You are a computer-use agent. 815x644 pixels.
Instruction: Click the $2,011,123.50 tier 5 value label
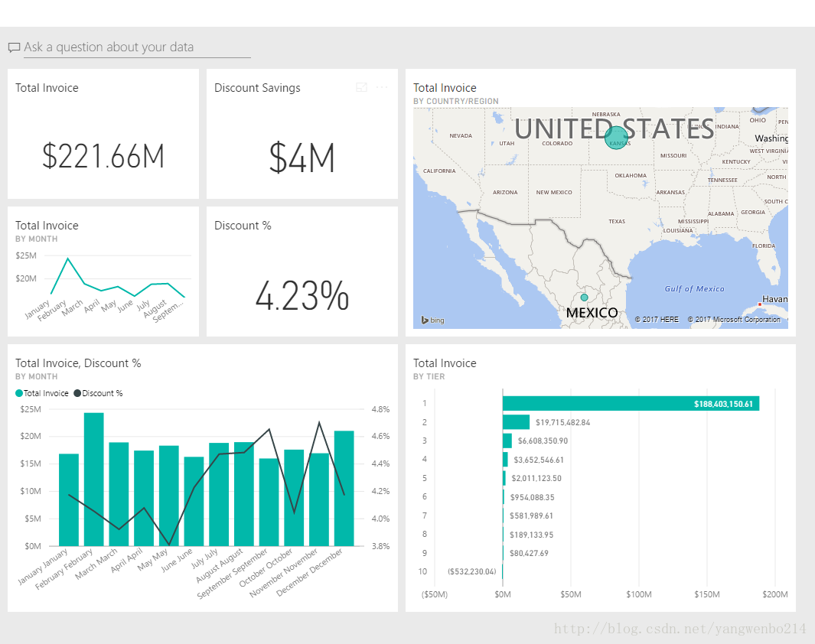(536, 478)
